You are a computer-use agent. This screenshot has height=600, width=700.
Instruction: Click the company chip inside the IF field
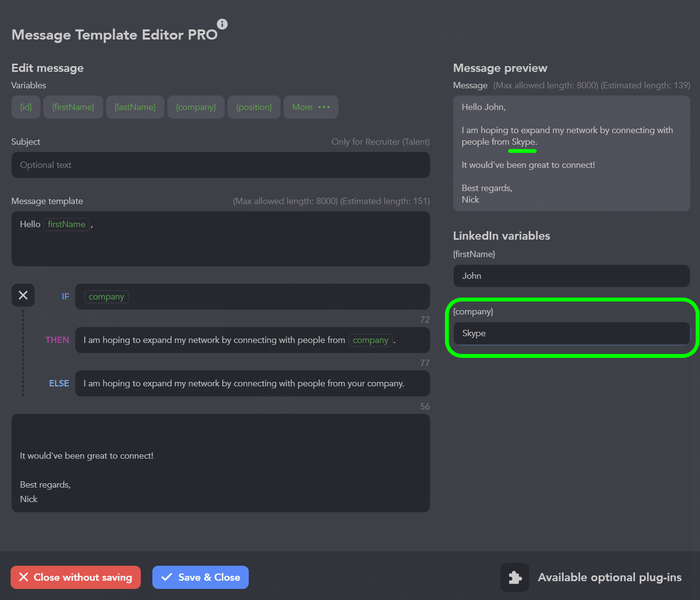click(106, 297)
